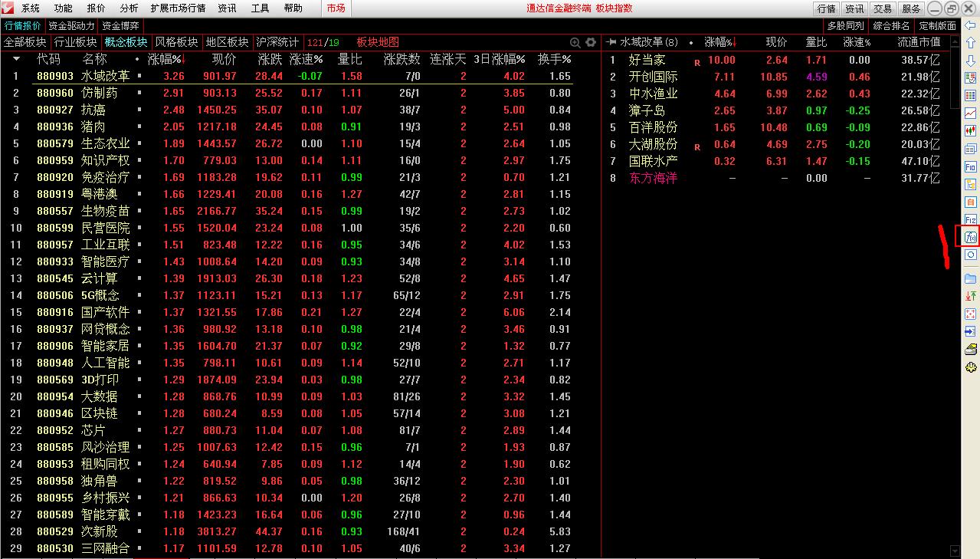This screenshot has width=980, height=559.
Task: Open the candlestick chart icon in sidebar
Action: pos(970,132)
